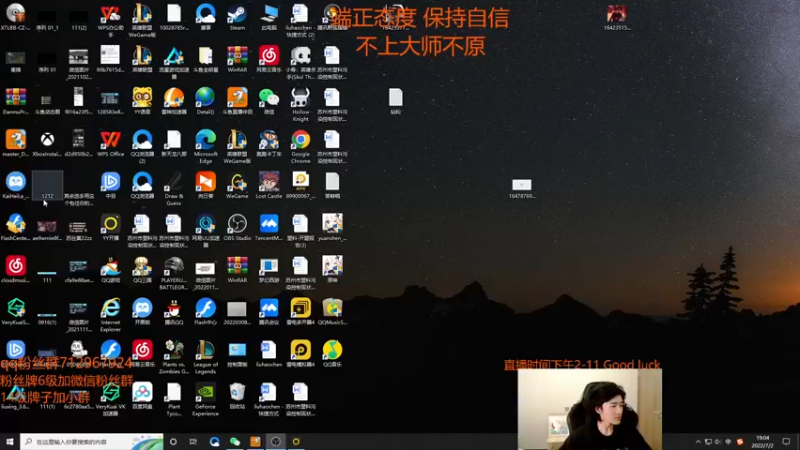Screen dimensions: 800x450
Task: Open the volume control in tray
Action: tap(718, 442)
